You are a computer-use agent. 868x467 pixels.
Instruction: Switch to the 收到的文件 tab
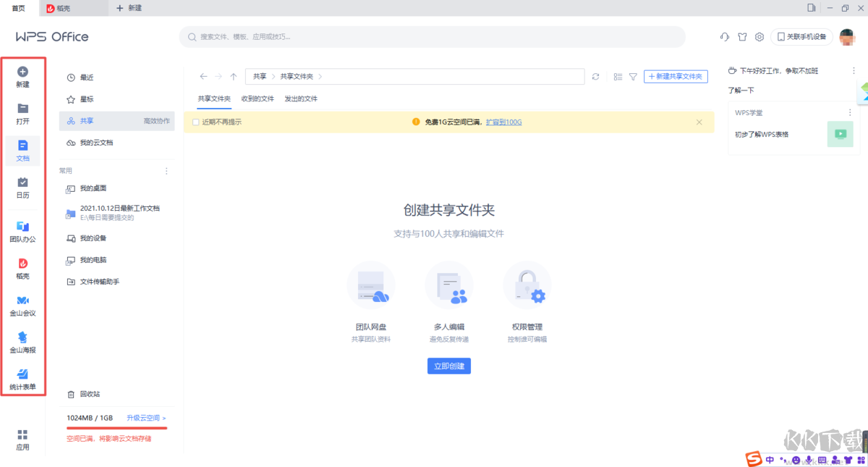click(258, 98)
